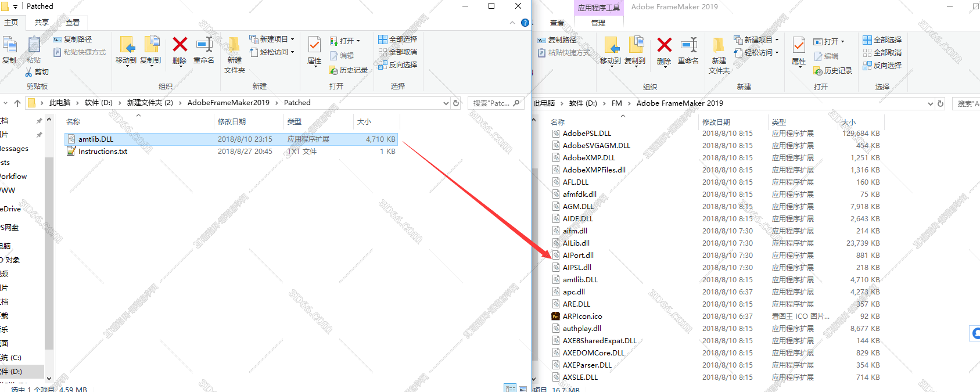
Task: Open Share (共享) tab in Patched window
Action: click(x=41, y=23)
